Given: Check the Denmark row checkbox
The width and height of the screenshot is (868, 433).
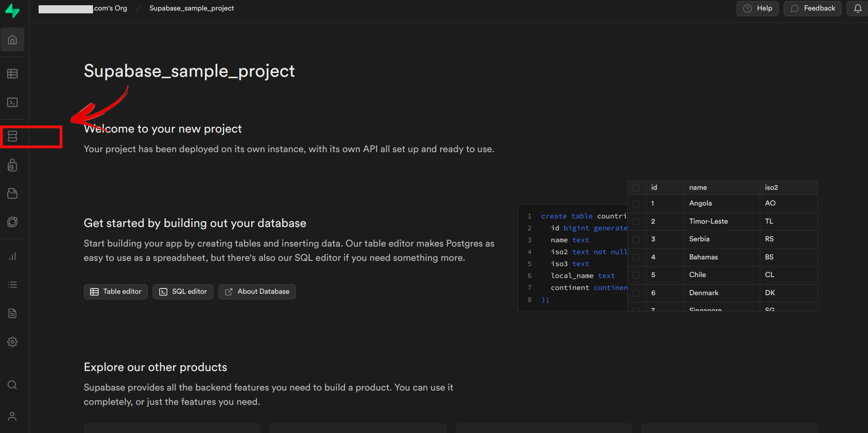Looking at the screenshot, I should click(x=636, y=293).
